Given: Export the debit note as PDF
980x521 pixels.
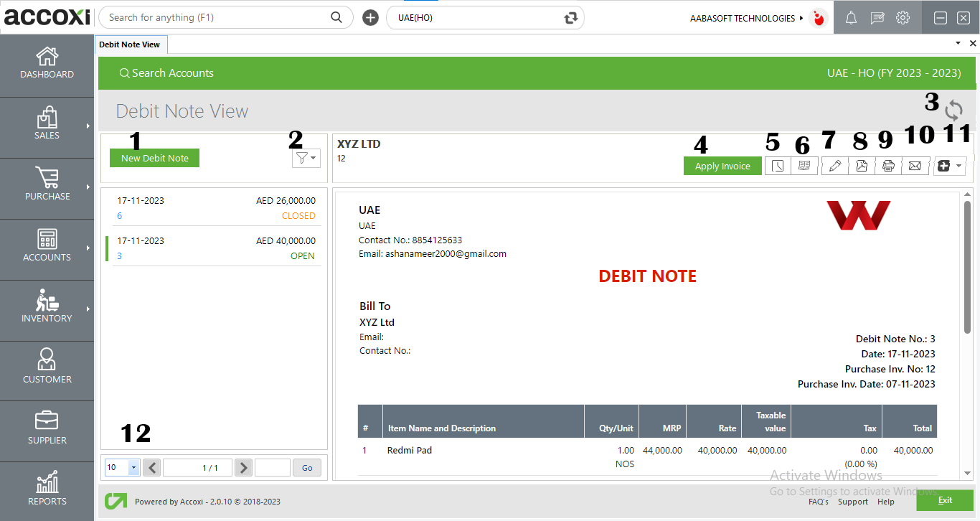Looking at the screenshot, I should click(861, 166).
